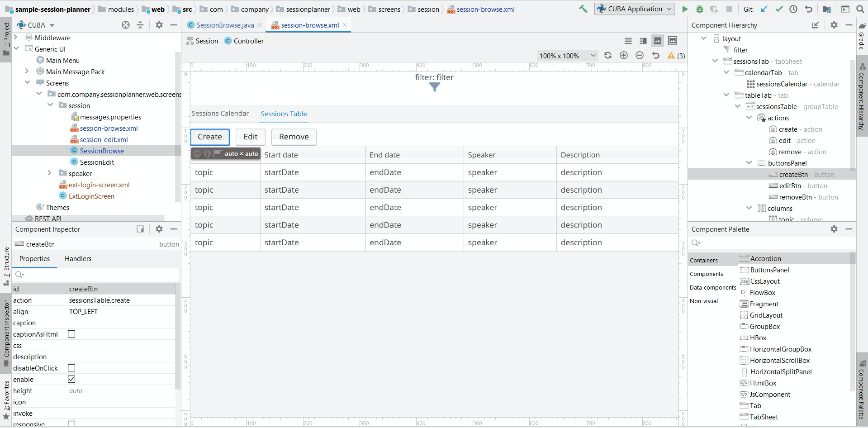Switch to the Handlers tab
868x428 pixels.
tap(78, 259)
